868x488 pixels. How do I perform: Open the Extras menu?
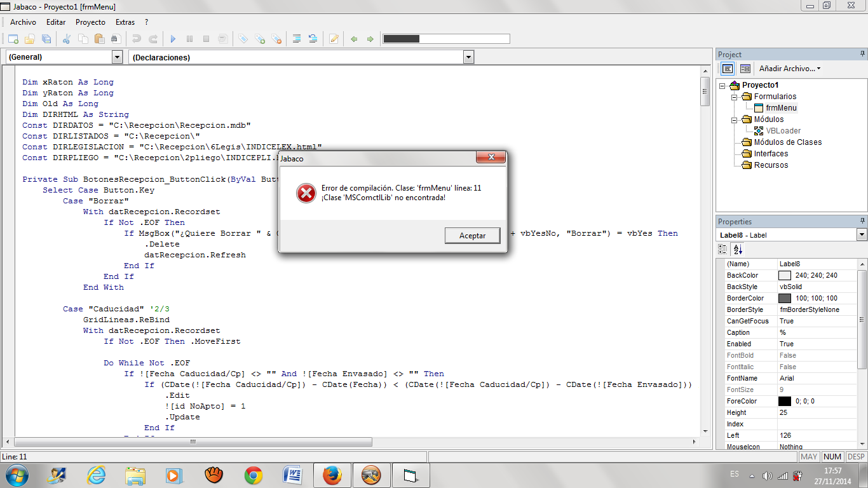(125, 22)
